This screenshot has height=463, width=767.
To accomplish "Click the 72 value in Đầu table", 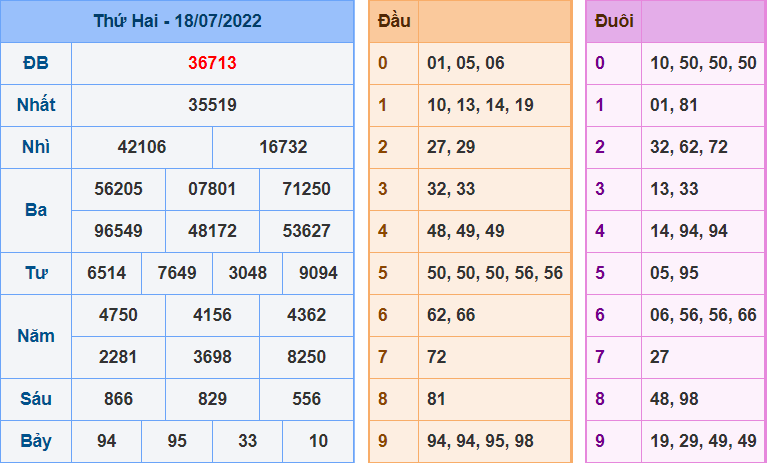I will (x=437, y=357).
